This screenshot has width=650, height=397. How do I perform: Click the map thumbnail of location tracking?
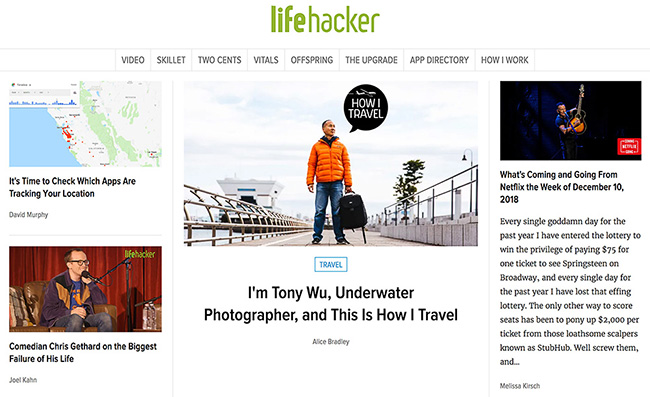tap(85, 124)
